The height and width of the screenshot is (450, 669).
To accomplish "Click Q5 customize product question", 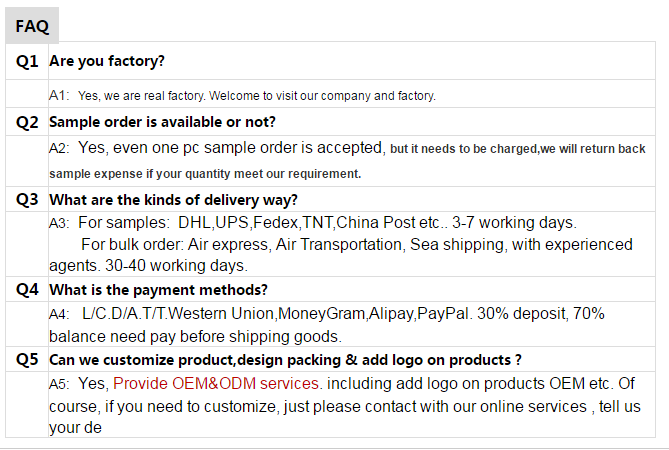I will click(285, 360).
